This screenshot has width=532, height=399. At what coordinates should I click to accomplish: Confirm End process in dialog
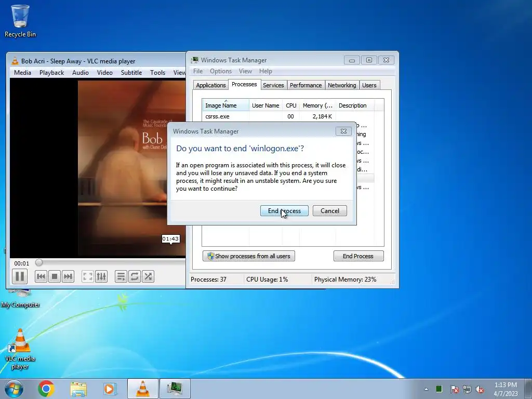coord(284,211)
